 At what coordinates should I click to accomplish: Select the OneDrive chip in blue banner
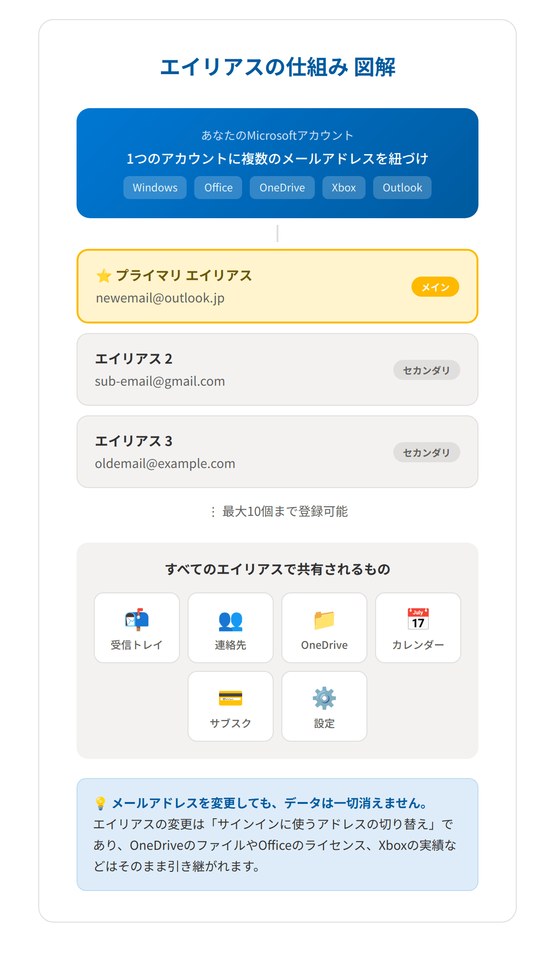point(282,188)
